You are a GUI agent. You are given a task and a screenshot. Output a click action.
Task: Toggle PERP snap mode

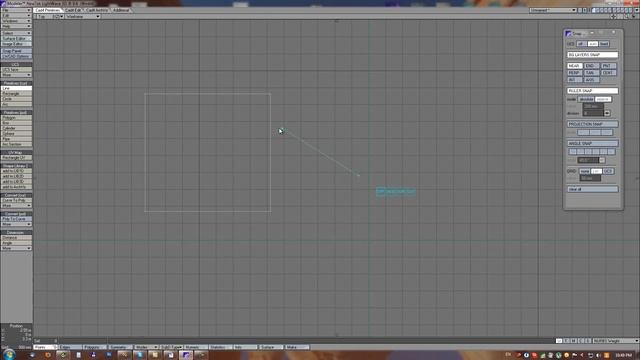[x=574, y=73]
